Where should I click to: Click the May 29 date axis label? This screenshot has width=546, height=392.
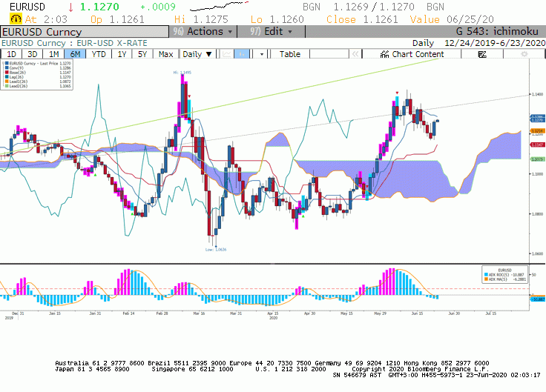coord(380,313)
